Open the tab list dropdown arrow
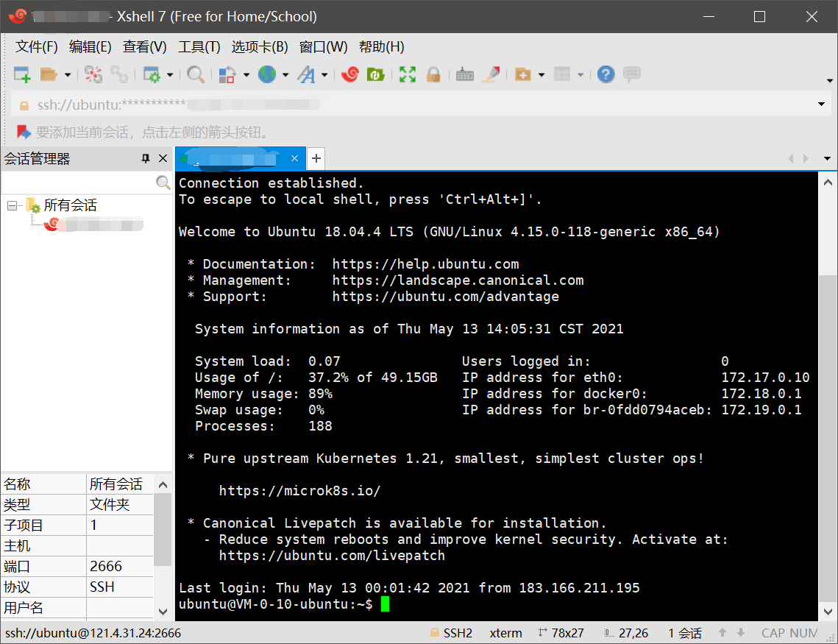Screen dimensions: 838x644 coord(827,158)
